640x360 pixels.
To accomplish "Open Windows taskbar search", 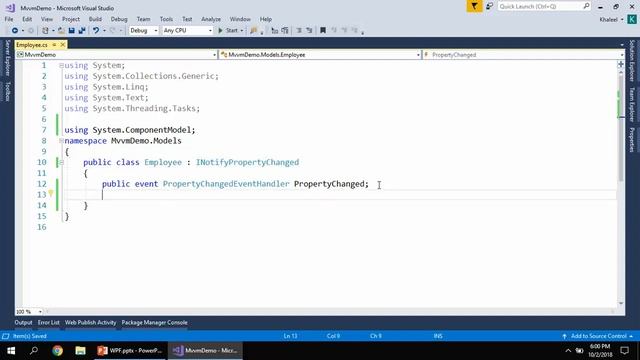I will pyautogui.click(x=34, y=351).
